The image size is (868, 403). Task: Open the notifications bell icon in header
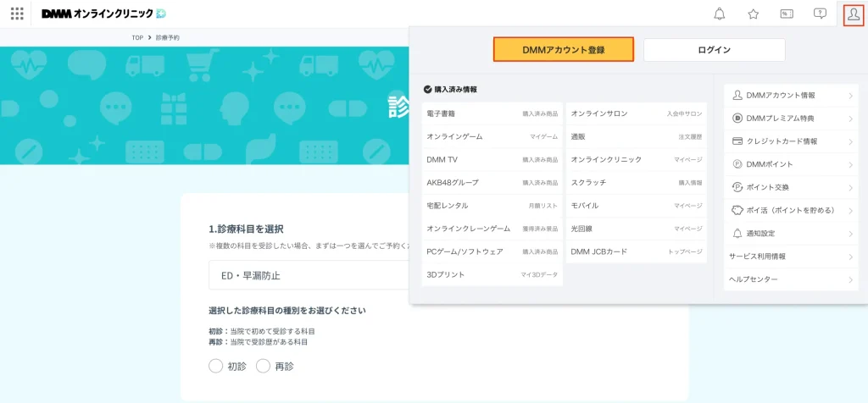pos(719,14)
